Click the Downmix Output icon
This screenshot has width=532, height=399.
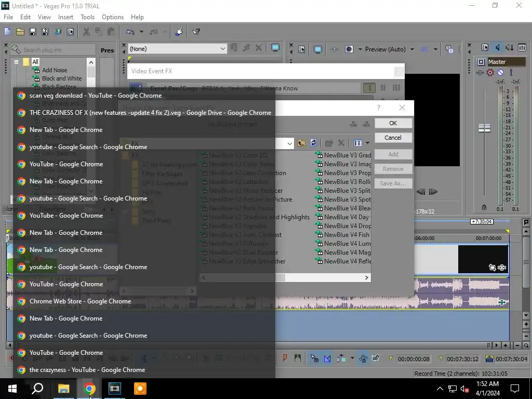click(510, 47)
